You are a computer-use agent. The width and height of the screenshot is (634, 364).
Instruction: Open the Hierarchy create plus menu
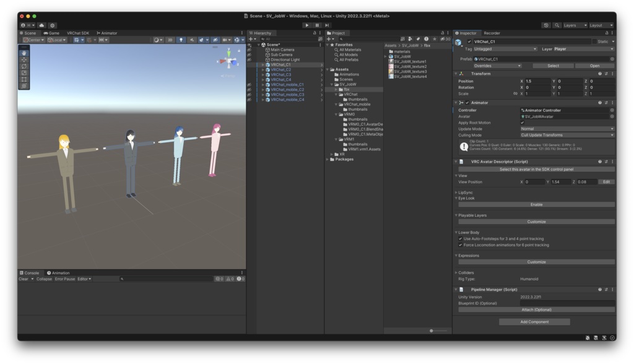(x=252, y=39)
